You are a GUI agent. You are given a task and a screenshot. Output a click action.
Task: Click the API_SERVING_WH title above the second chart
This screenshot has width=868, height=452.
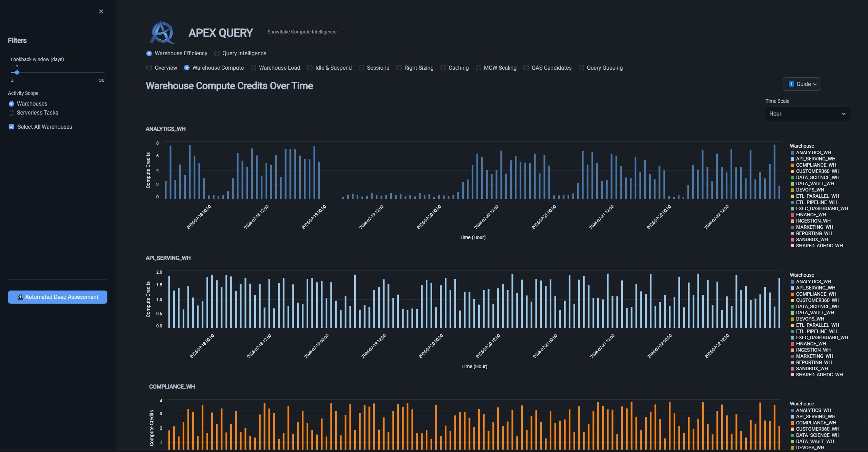[168, 258]
